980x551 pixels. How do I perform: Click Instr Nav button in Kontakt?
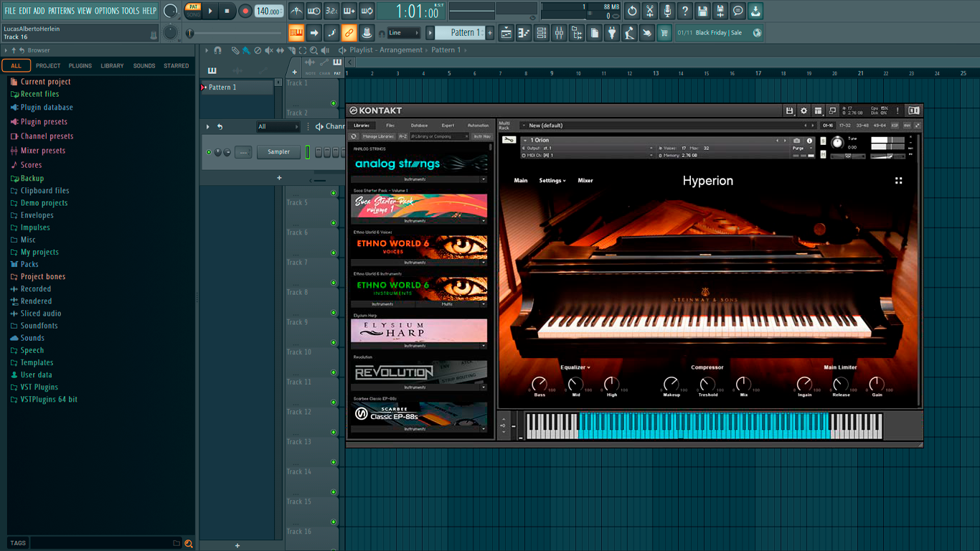482,136
